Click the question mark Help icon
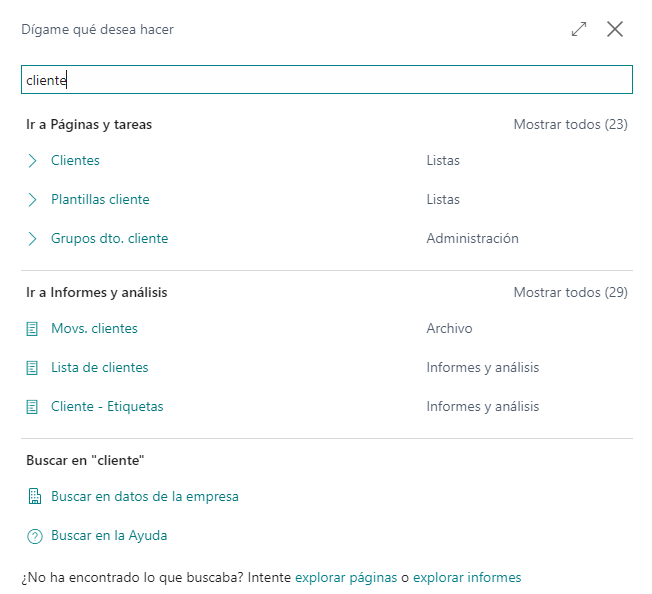Screen dimensions: 652x594 tap(35, 536)
